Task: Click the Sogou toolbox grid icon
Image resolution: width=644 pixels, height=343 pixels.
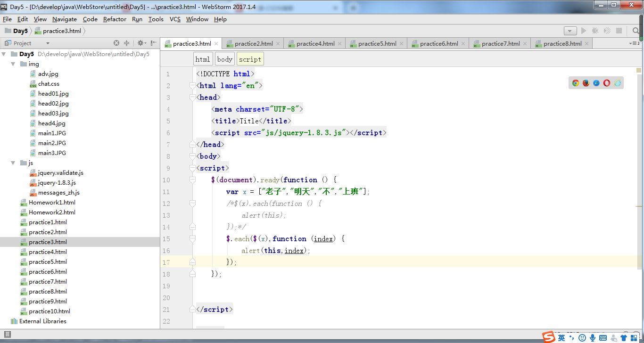Action: (634, 338)
